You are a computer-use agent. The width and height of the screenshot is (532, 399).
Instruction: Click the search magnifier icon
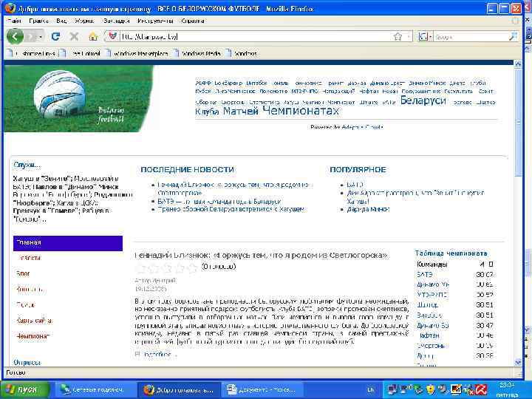514,36
